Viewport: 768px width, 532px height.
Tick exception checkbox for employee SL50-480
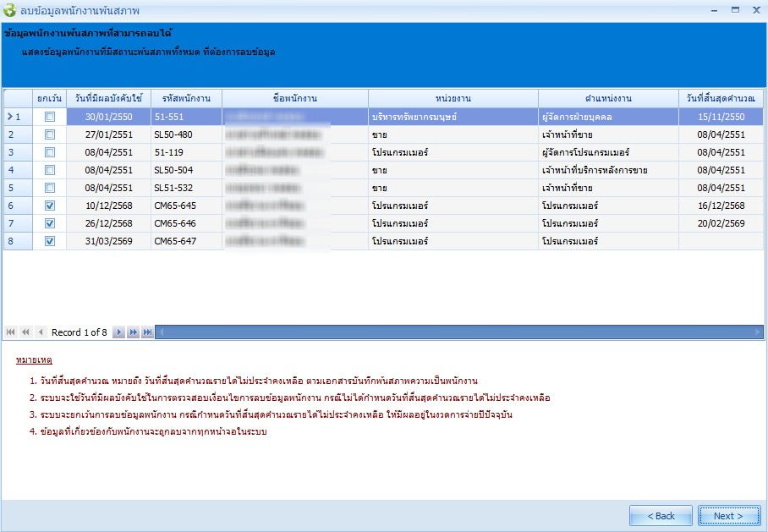49,134
